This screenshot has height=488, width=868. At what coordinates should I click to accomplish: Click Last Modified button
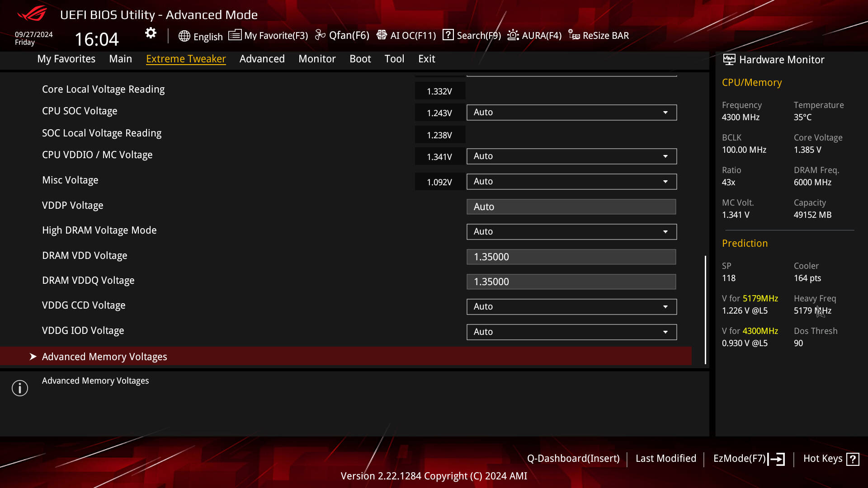point(666,459)
